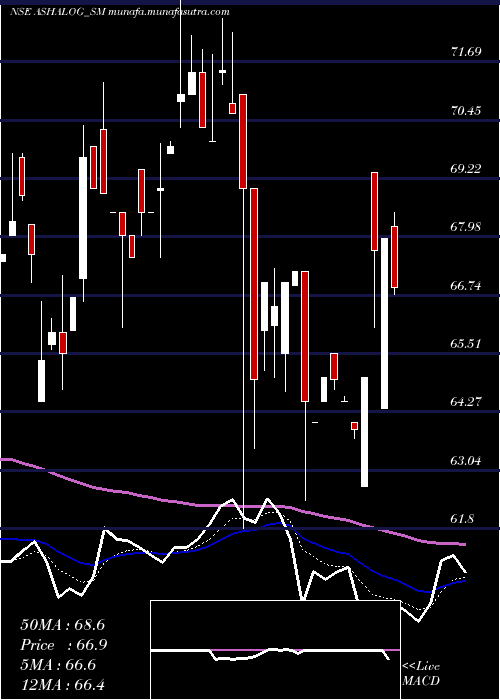Click the 50MA : 68.6 readout
The height and width of the screenshot is (700, 500).
[x=62, y=625]
